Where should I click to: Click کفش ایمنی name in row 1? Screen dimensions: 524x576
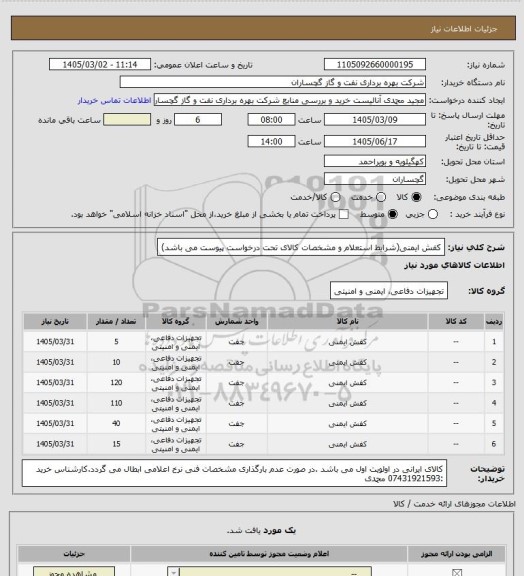348,342
